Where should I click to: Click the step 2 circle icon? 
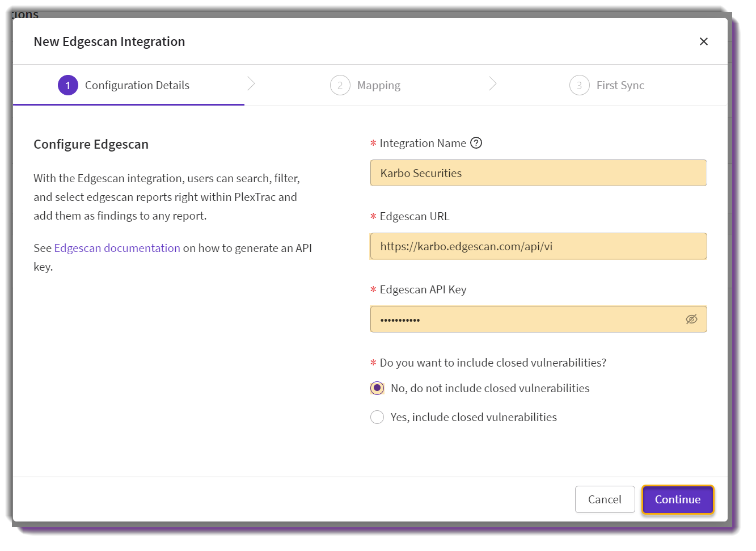click(x=340, y=85)
